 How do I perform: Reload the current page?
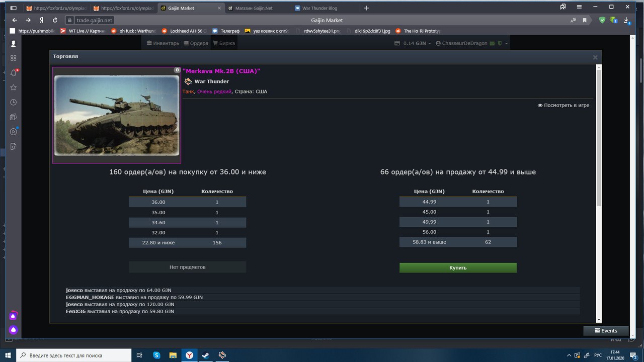[55, 20]
